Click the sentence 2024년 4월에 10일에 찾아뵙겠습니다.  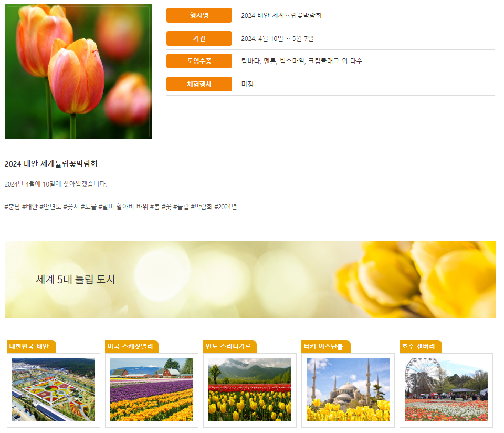(56, 184)
